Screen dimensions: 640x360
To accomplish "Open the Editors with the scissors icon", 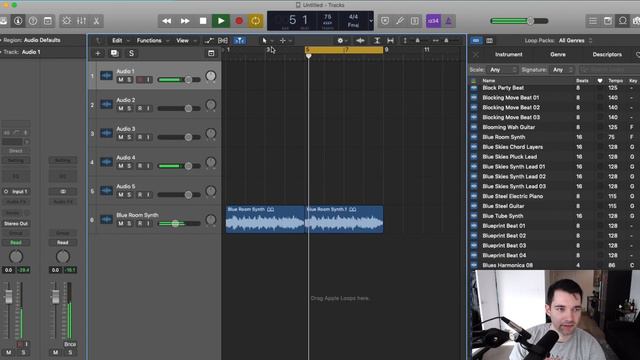I will coord(96,21).
